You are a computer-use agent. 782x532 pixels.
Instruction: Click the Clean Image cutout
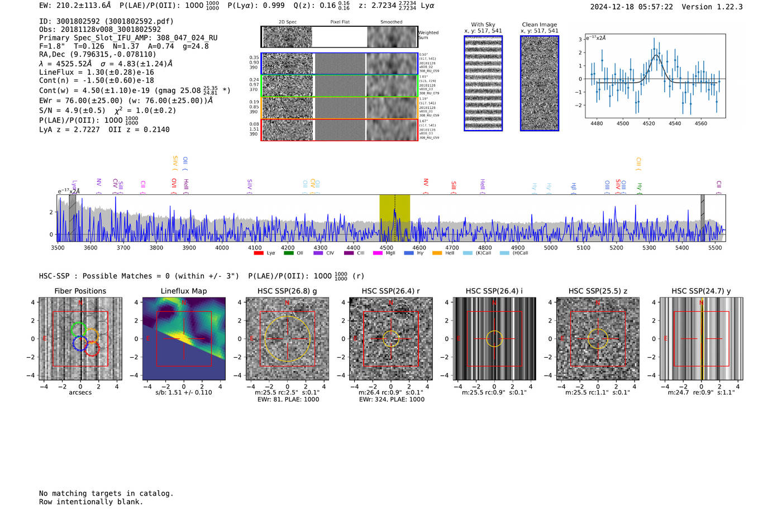540,83
